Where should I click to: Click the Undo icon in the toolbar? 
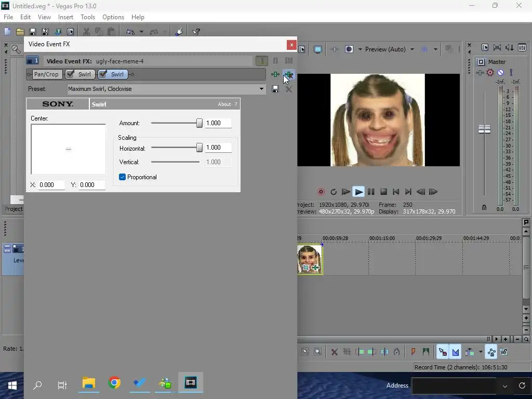130,32
